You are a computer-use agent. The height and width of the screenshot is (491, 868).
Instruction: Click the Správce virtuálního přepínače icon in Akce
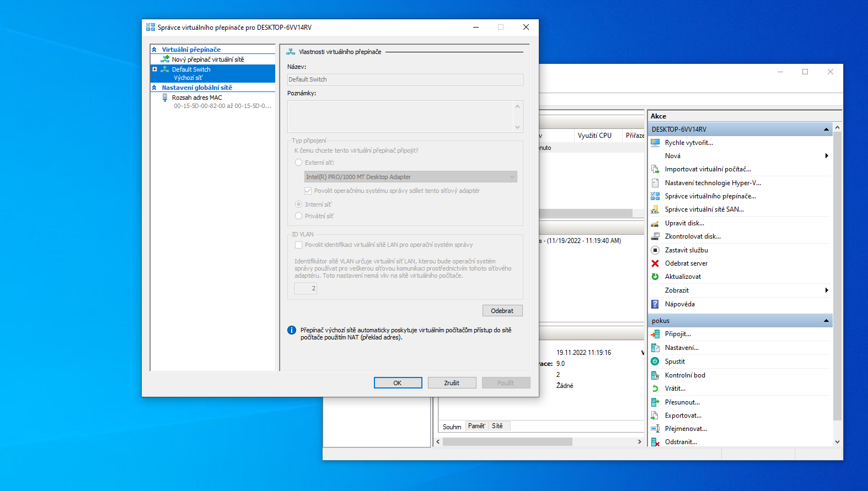tap(655, 196)
